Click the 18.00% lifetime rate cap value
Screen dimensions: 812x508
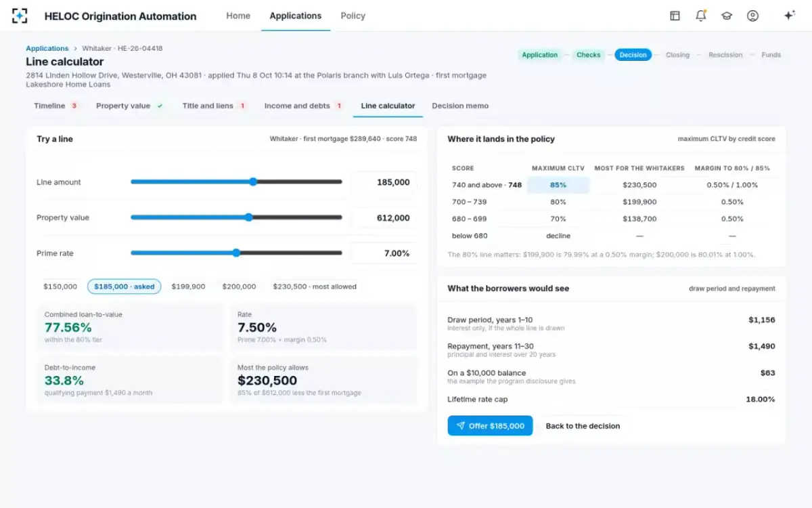point(761,399)
